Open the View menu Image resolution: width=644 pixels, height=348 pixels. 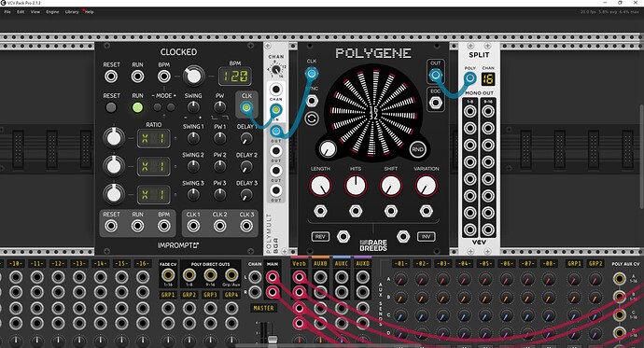(x=35, y=12)
